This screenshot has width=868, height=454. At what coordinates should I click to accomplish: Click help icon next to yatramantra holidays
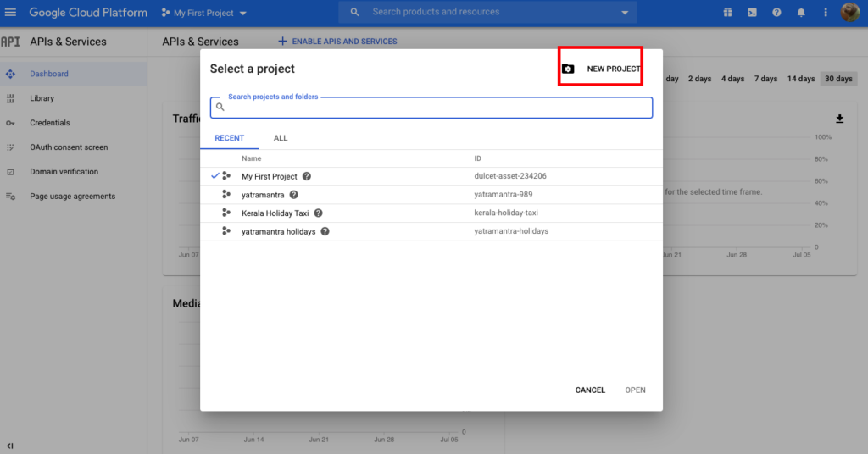325,231
